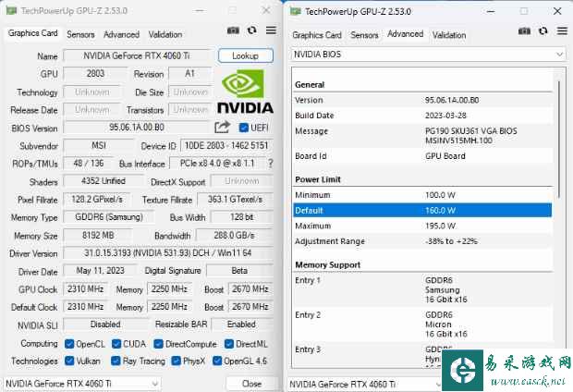Click the Resizable BAR Enabled field
The width and height of the screenshot is (573, 392).
click(241, 325)
